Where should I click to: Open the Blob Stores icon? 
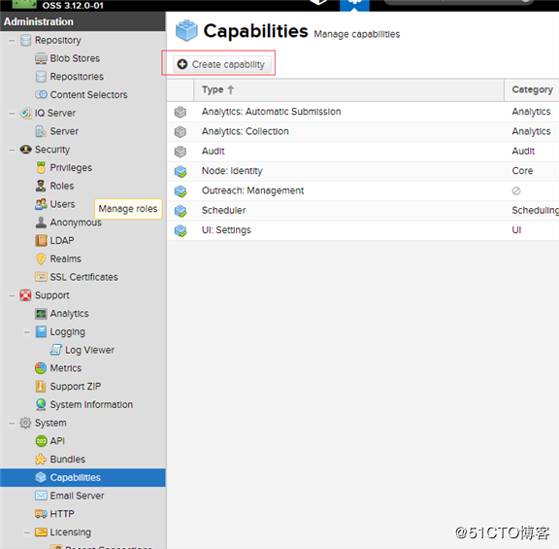(41, 58)
